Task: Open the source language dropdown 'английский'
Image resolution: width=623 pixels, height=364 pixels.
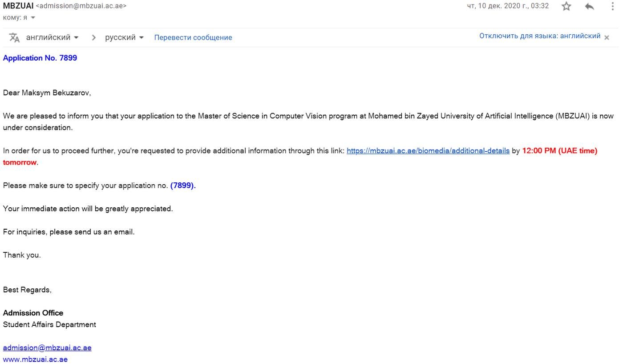Action: pyautogui.click(x=52, y=37)
